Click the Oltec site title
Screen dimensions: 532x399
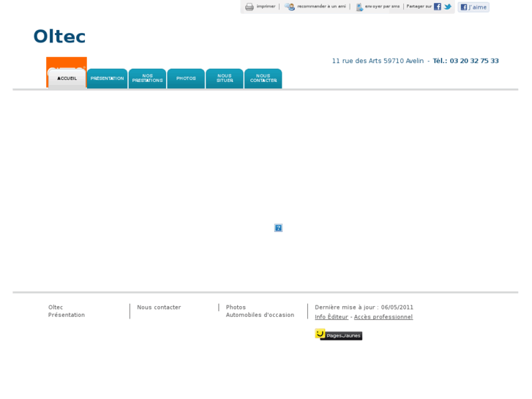(59, 37)
